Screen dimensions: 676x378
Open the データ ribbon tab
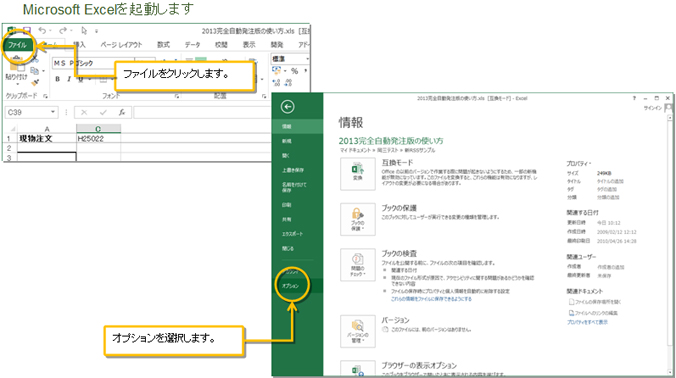tap(192, 45)
